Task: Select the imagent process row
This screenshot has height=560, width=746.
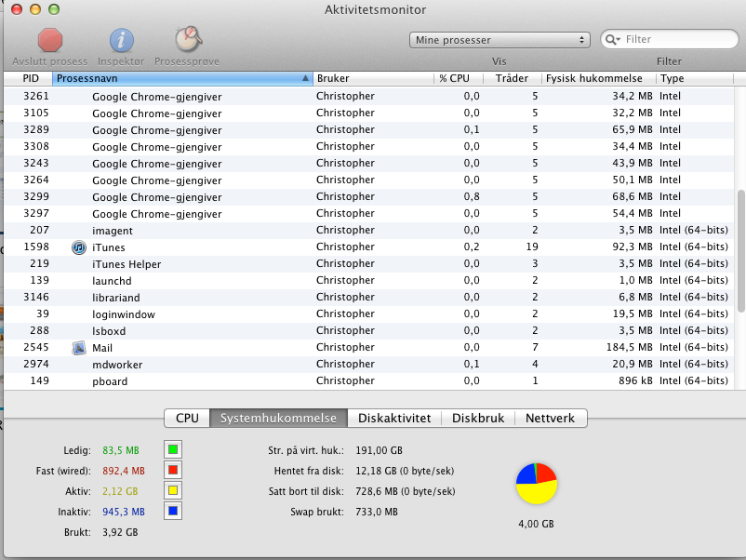Action: [369, 231]
